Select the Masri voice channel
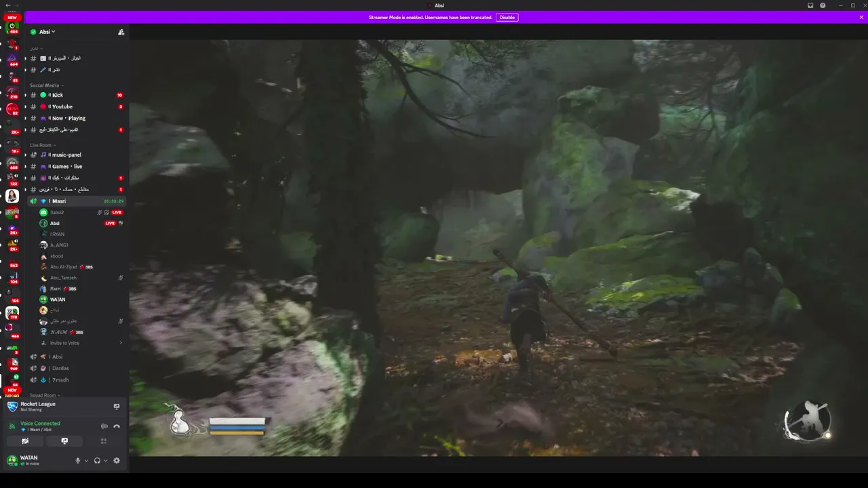Image resolution: width=868 pixels, height=488 pixels. (x=77, y=201)
